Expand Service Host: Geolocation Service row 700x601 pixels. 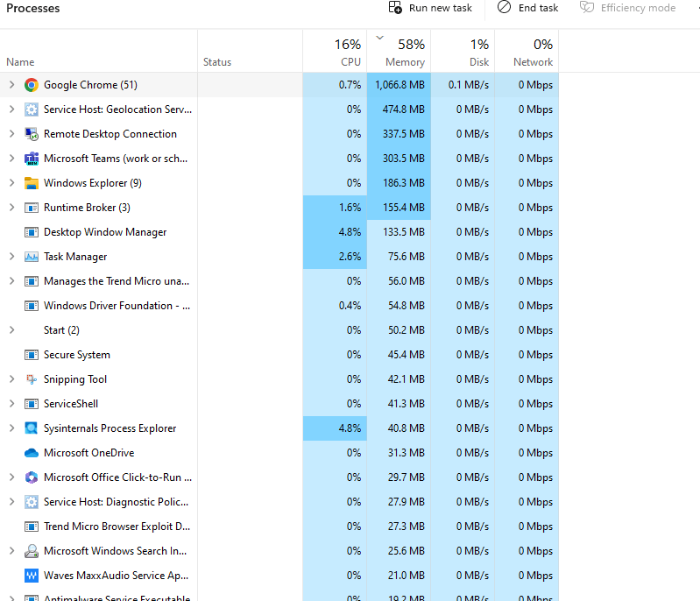pos(12,109)
